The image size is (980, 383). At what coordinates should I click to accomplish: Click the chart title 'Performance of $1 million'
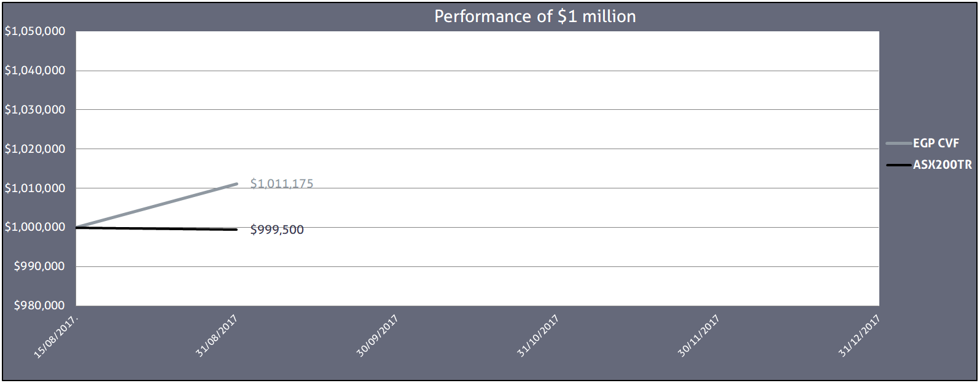click(x=535, y=17)
